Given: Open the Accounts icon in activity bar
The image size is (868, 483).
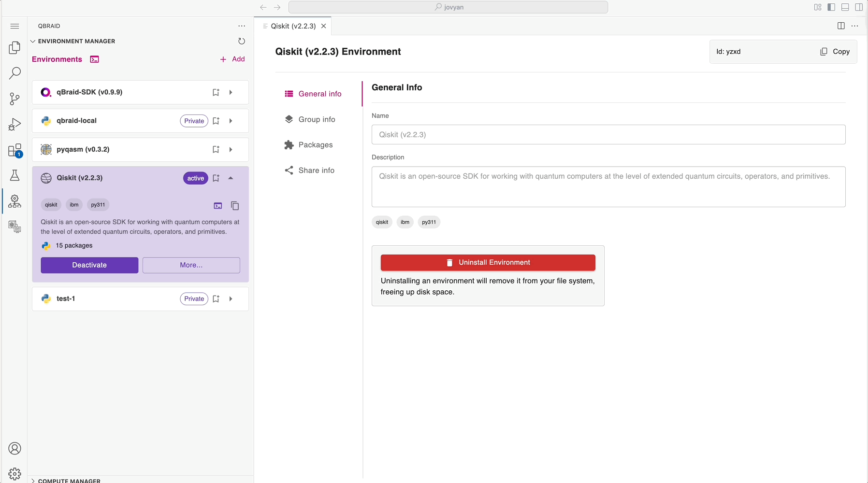Looking at the screenshot, I should point(15,449).
